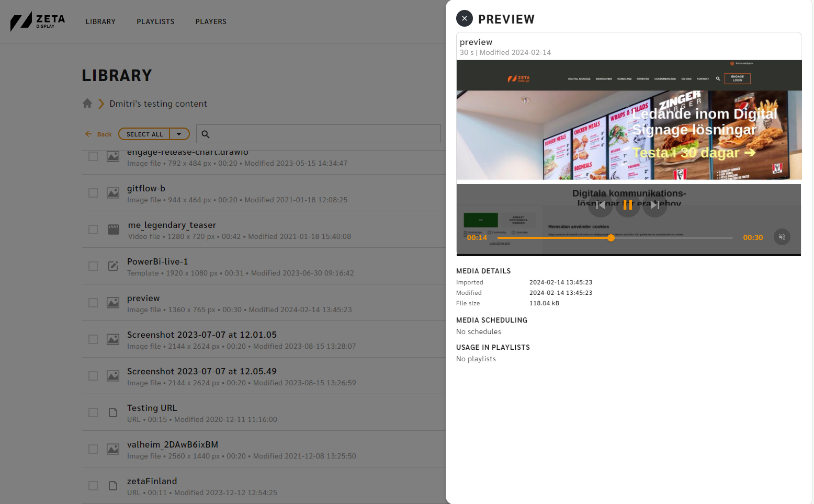Click the 00:14 elapsed time label
The height and width of the screenshot is (504, 814).
pos(477,237)
